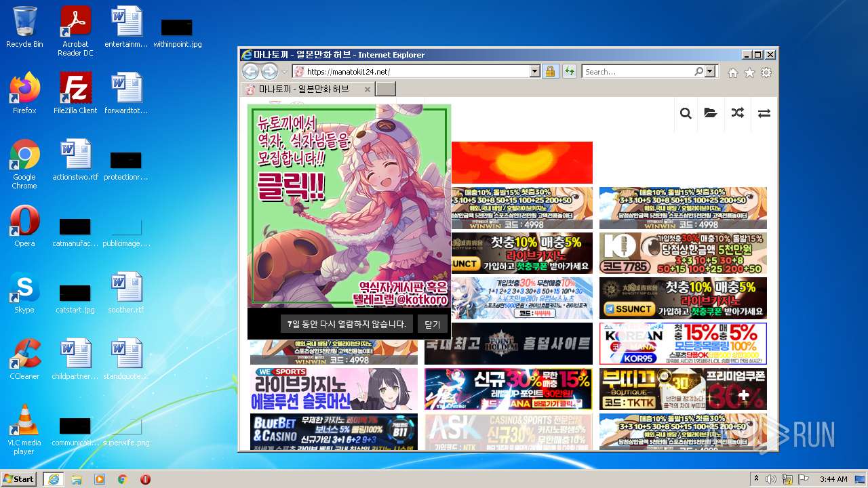868x488 pixels.
Task: Close the 마나토끼 browser tab
Action: [x=368, y=89]
